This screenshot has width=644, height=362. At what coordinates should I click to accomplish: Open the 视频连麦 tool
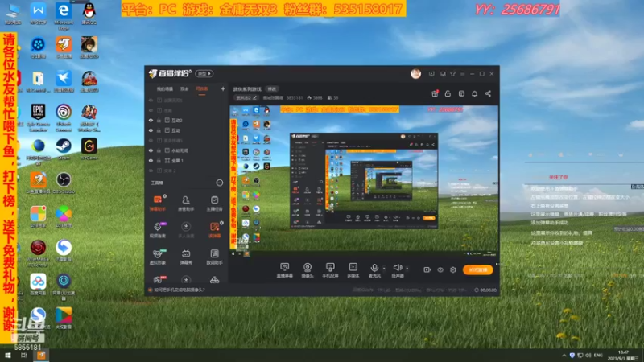(157, 230)
